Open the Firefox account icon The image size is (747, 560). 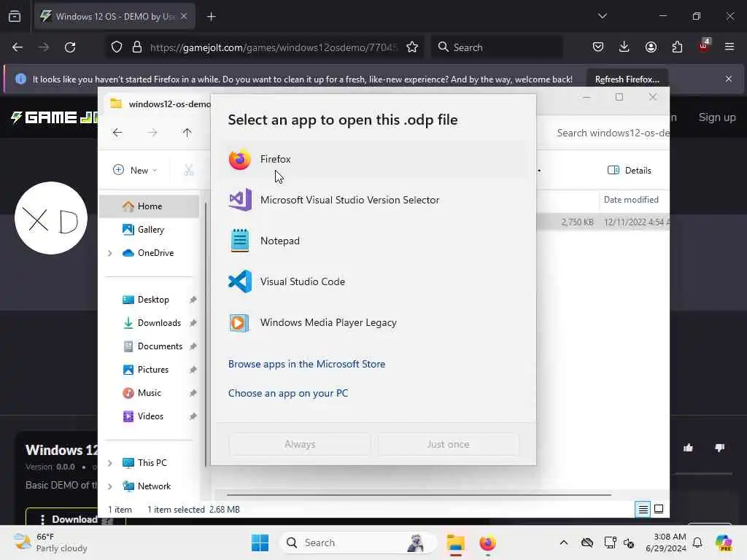pos(651,47)
